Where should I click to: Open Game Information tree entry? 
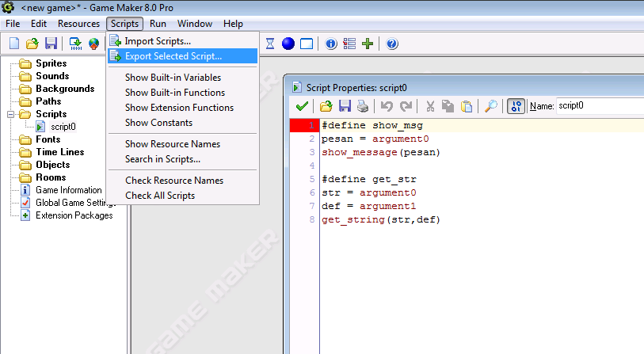pos(69,190)
